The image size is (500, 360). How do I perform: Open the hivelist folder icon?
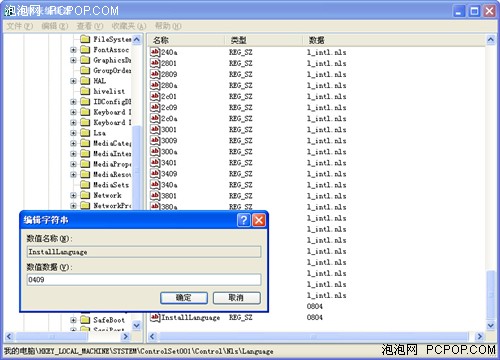(85, 91)
